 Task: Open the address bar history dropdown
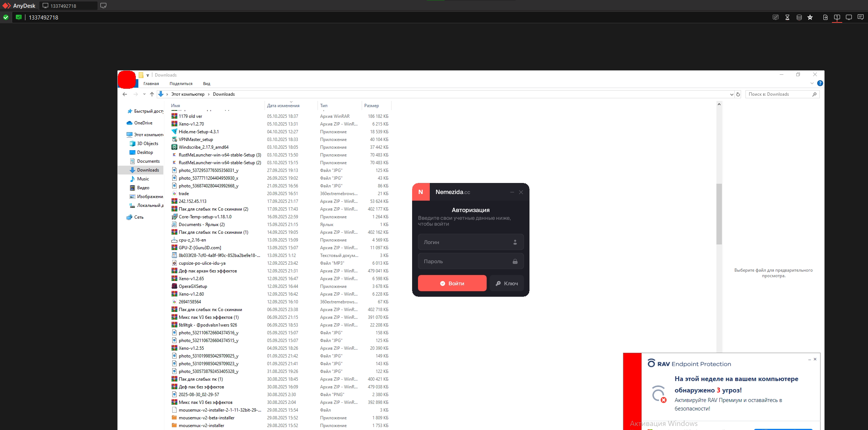click(x=731, y=94)
